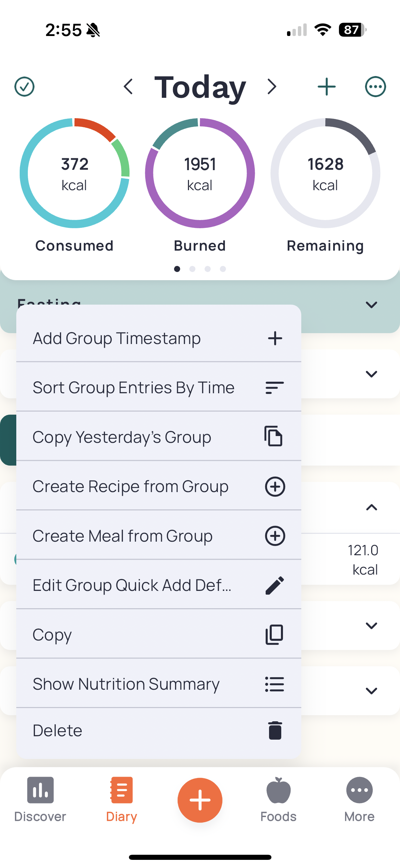Tap the pencil icon for editing quick add
This screenshot has width=400, height=868.
point(274,585)
